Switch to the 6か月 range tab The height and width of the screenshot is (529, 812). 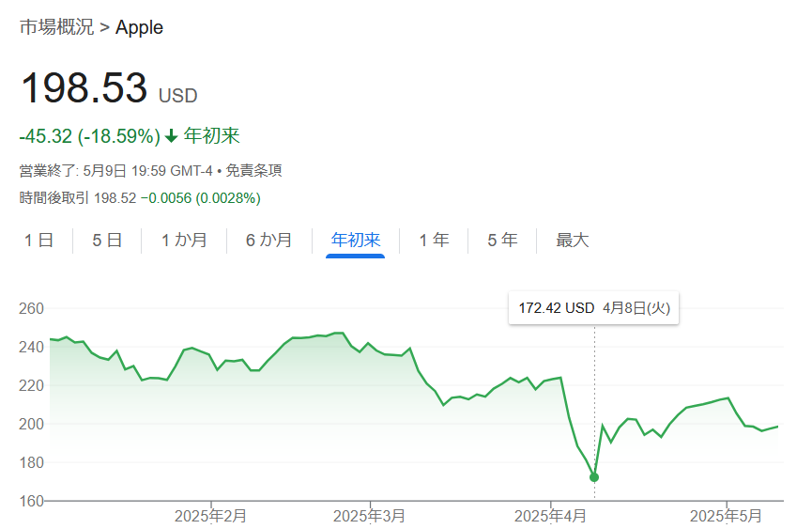pyautogui.click(x=268, y=240)
